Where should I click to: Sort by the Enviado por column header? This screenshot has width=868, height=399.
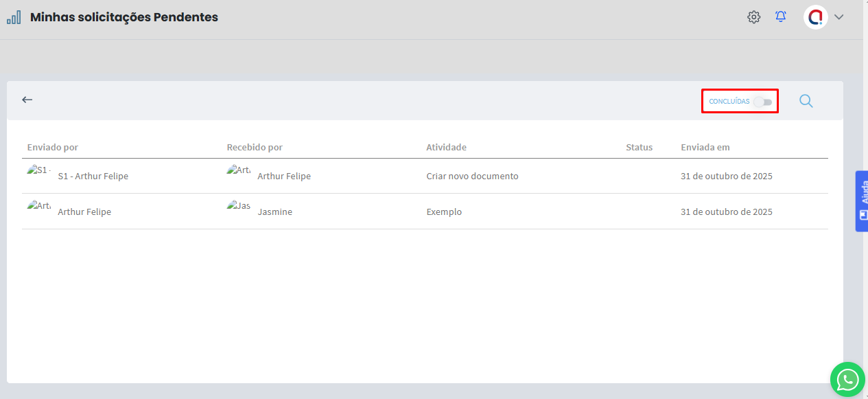(53, 148)
